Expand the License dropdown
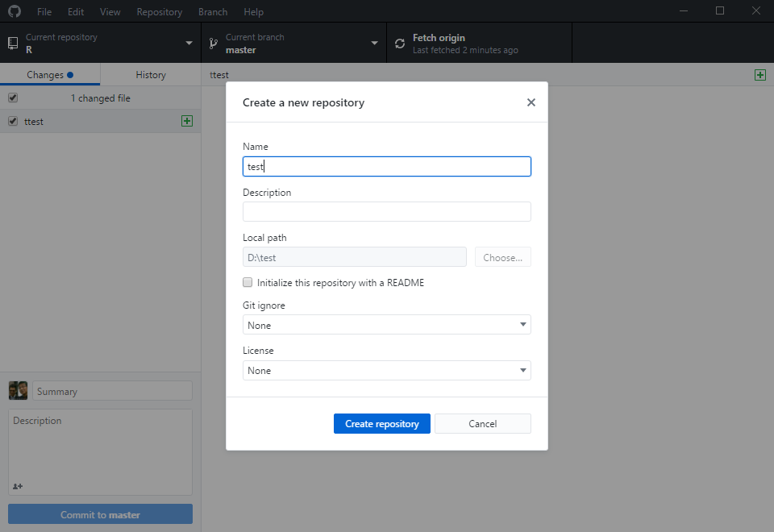Image resolution: width=774 pixels, height=532 pixels. [x=386, y=370]
